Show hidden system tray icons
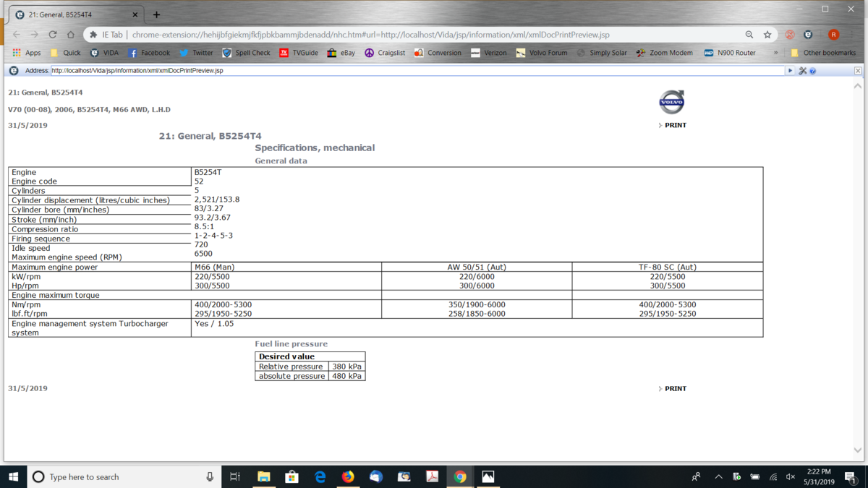This screenshot has width=868, height=488. pyautogui.click(x=718, y=476)
